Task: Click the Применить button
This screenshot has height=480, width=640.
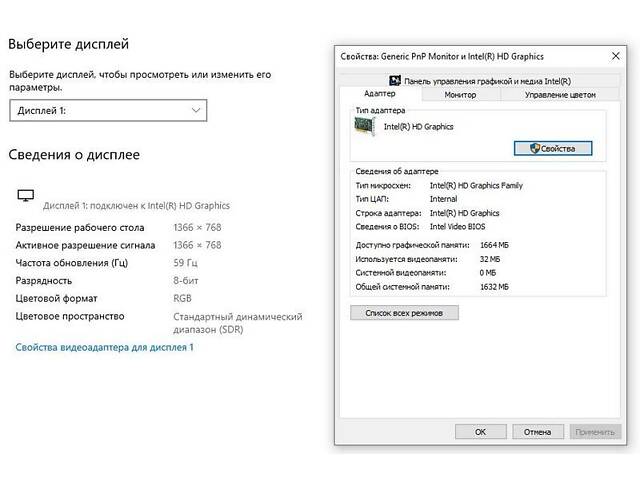Action: [595, 432]
